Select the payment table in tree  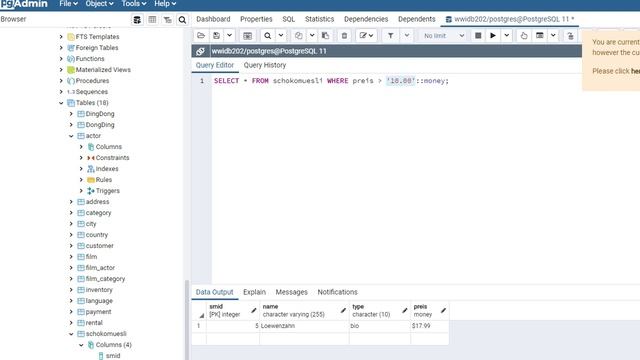[x=98, y=312]
